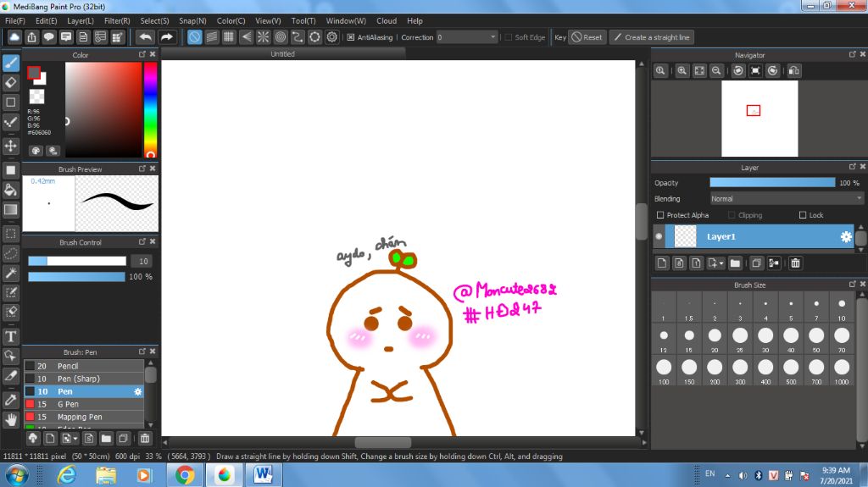Undock the Color panel
The height and width of the screenshot is (487, 868).
click(x=142, y=54)
